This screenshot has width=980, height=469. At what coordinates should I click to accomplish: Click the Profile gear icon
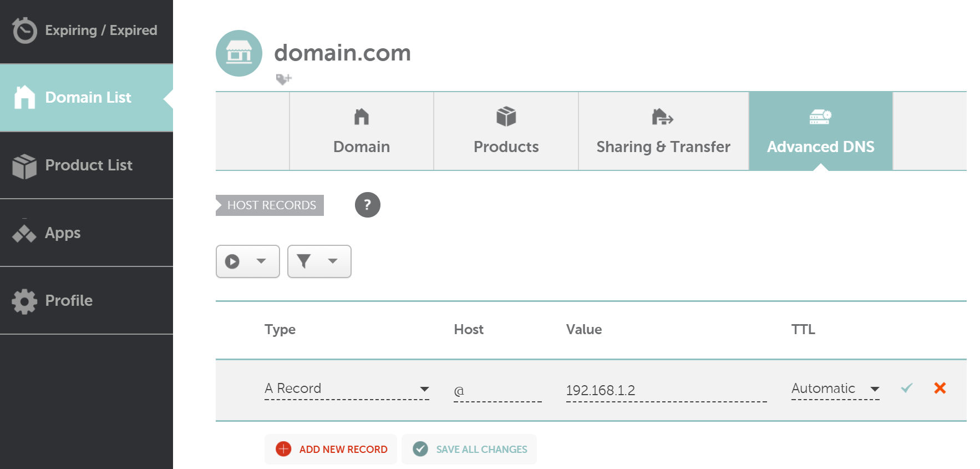pos(24,301)
